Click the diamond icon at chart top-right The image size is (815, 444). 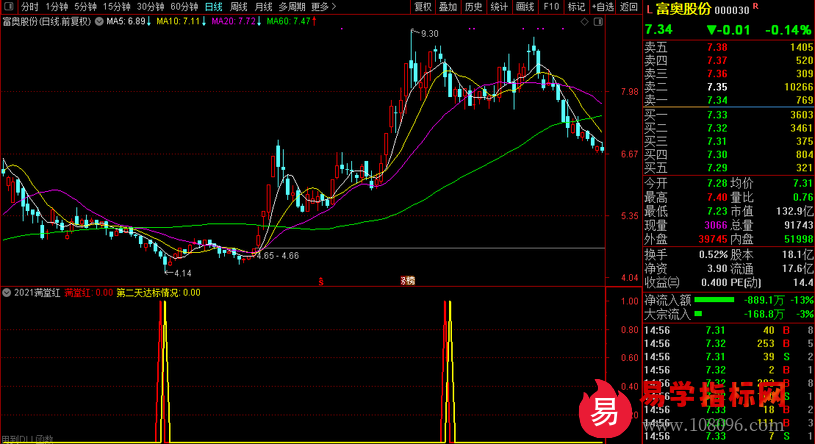pos(584,21)
